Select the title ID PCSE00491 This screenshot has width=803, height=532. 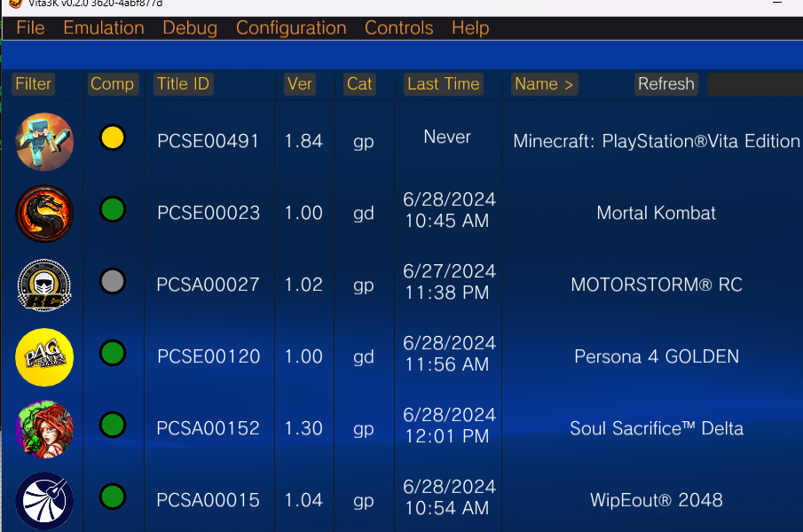pyautogui.click(x=209, y=141)
